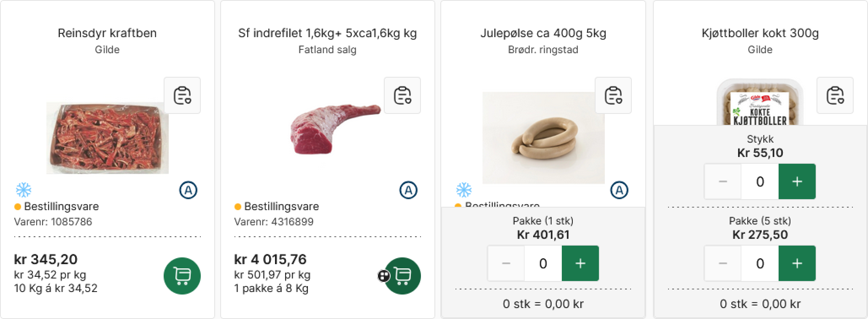Open the Reinsdyr kraftben product title

click(107, 33)
